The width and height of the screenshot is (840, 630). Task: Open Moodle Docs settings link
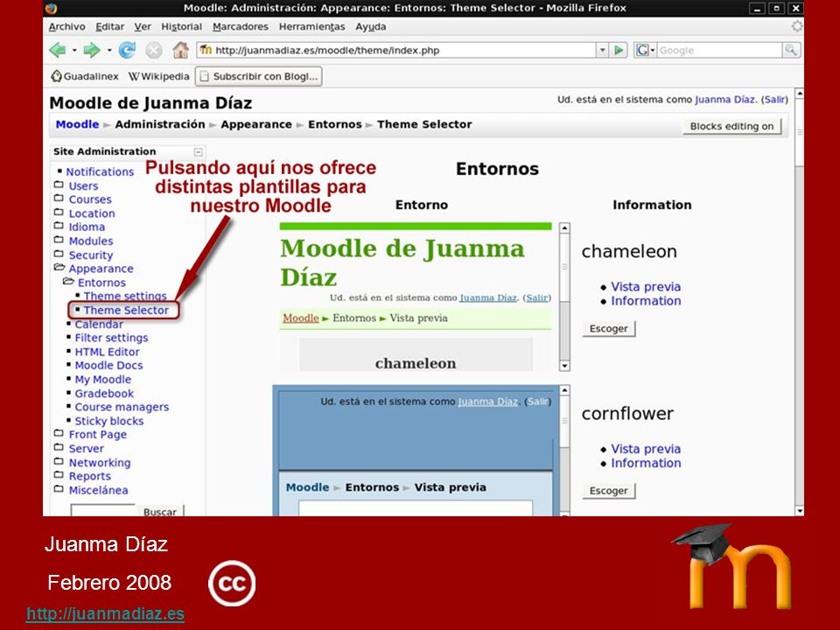click(x=108, y=366)
